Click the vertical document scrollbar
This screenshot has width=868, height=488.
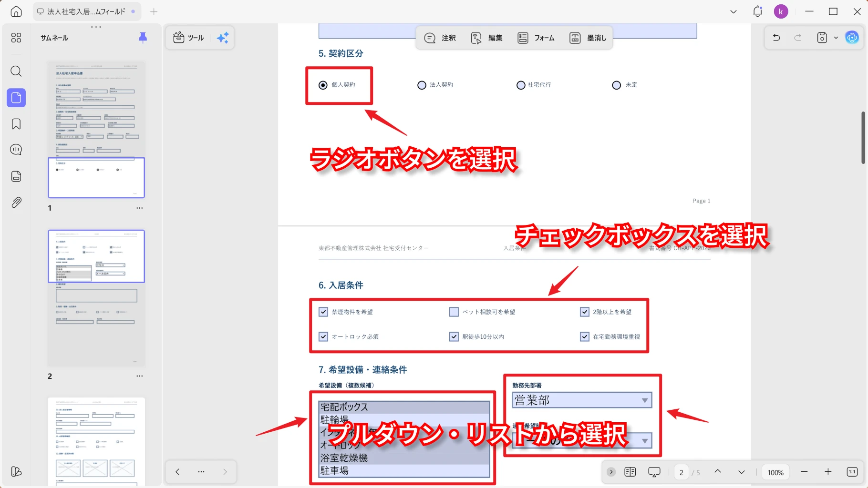pyautogui.click(x=863, y=138)
